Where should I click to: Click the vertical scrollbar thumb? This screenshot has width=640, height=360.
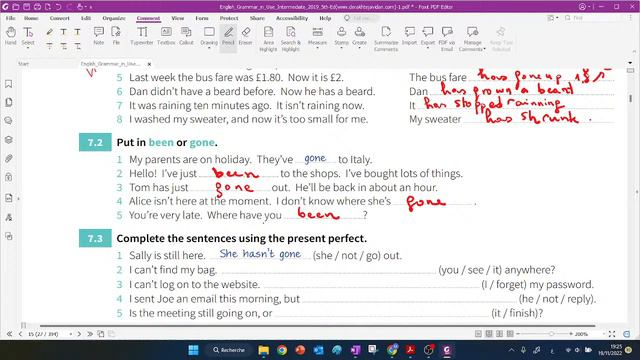click(x=631, y=98)
